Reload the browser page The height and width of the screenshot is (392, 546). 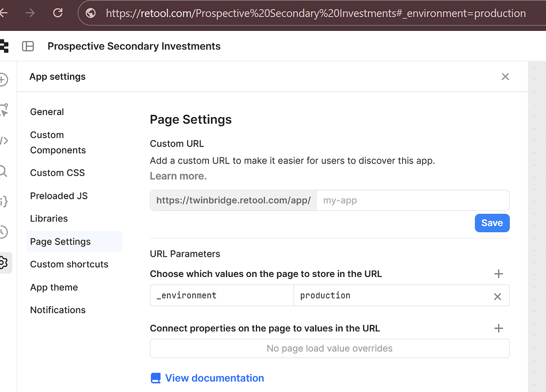pos(58,13)
